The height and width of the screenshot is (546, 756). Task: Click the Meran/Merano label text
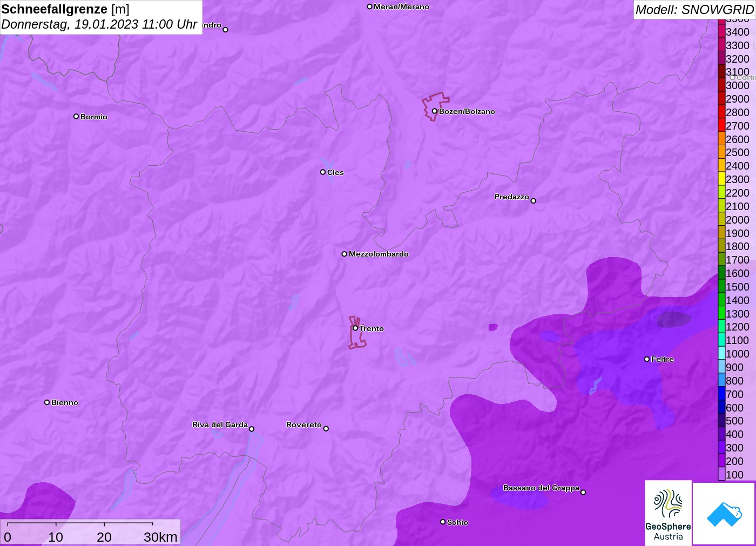(x=401, y=6)
